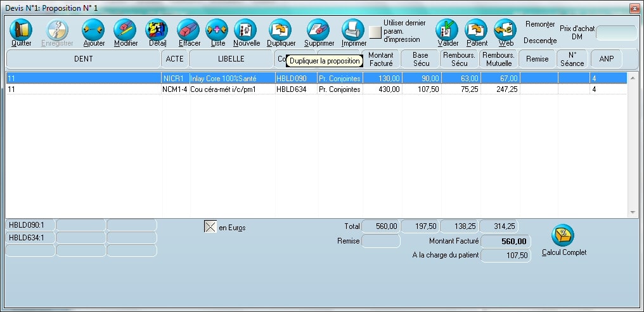Open the Détail view icon

(157, 30)
